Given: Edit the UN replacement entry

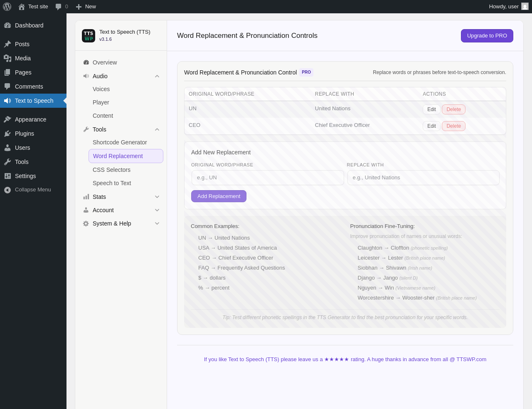Looking at the screenshot, I should point(431,109).
